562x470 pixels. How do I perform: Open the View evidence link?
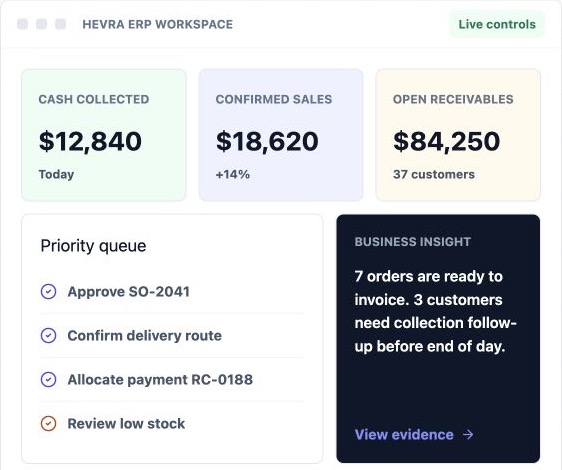click(x=414, y=435)
